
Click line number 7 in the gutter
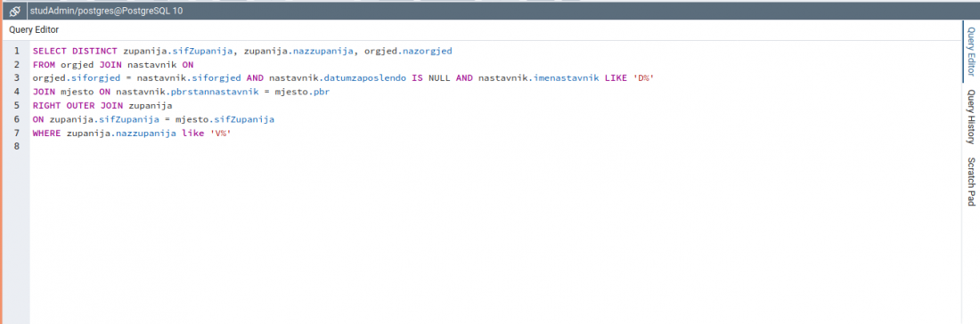[x=17, y=133]
